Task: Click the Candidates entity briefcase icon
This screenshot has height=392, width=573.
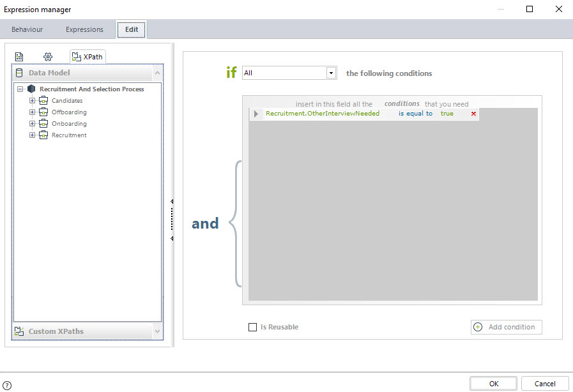Action: tap(43, 101)
